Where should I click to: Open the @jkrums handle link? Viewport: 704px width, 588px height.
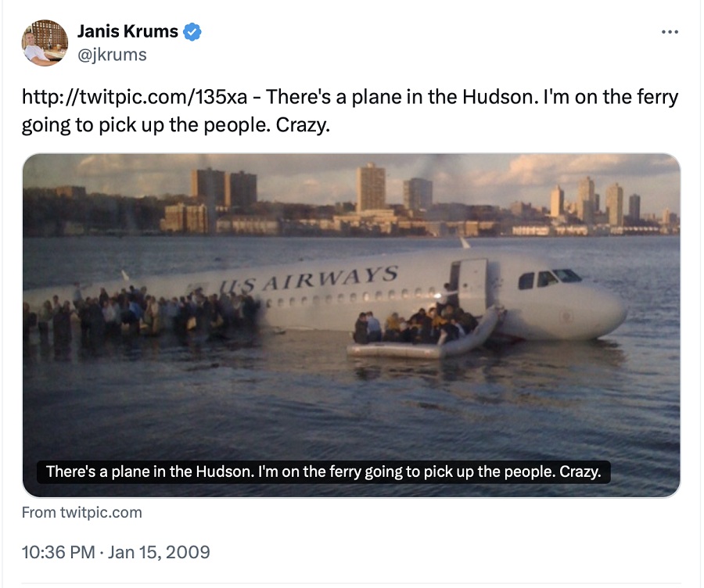click(112, 55)
